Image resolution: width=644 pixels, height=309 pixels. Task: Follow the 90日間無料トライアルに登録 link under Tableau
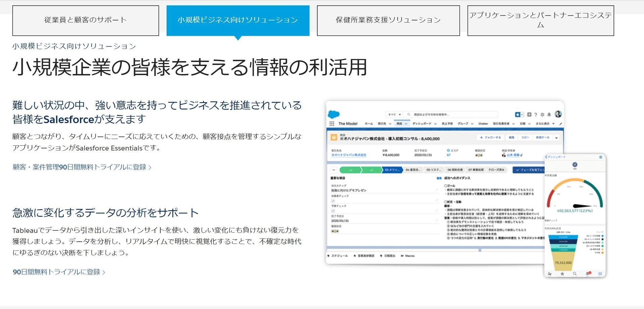click(59, 272)
